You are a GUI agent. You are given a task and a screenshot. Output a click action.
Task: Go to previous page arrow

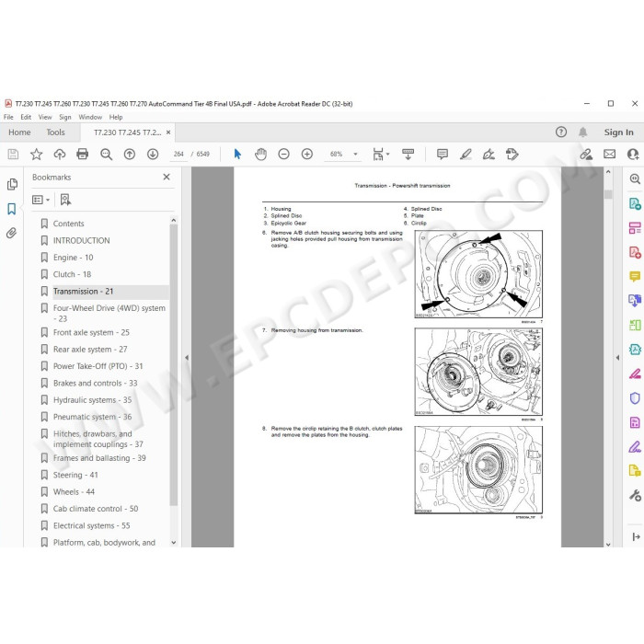pos(130,154)
